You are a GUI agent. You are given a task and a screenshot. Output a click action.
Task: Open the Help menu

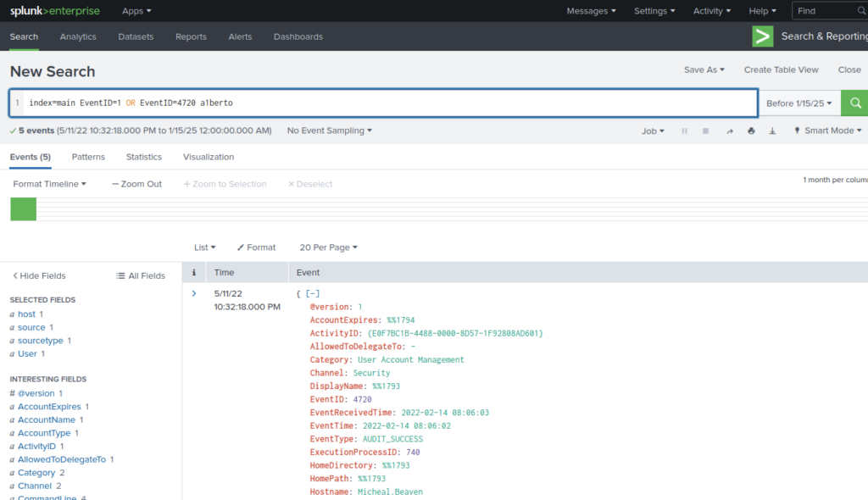click(x=762, y=11)
